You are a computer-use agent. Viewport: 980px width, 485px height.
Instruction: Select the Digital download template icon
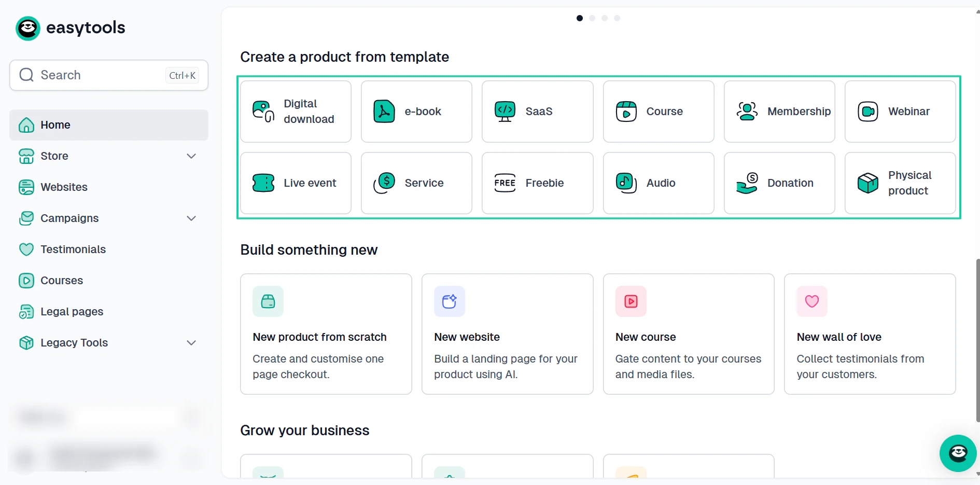263,112
